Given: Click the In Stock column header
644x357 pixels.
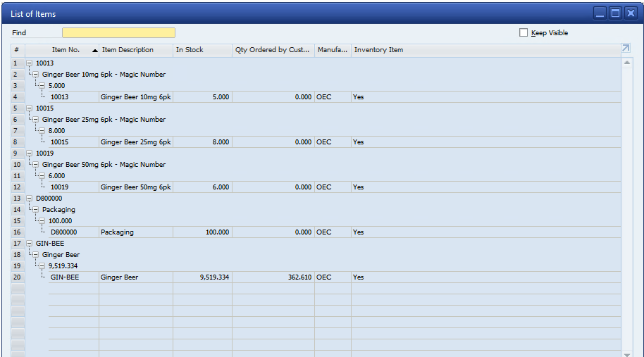Looking at the screenshot, I should coord(202,50).
